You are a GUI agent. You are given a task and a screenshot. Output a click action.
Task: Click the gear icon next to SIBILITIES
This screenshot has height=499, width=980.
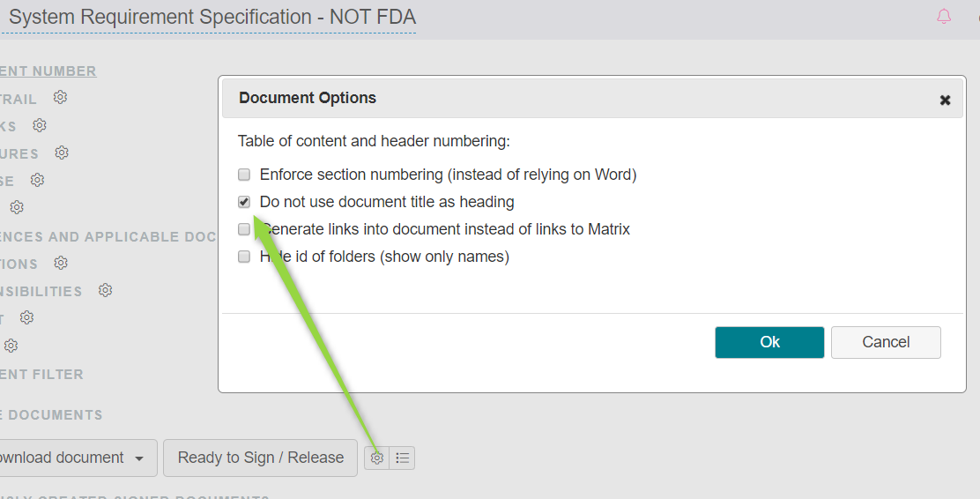[105, 290]
